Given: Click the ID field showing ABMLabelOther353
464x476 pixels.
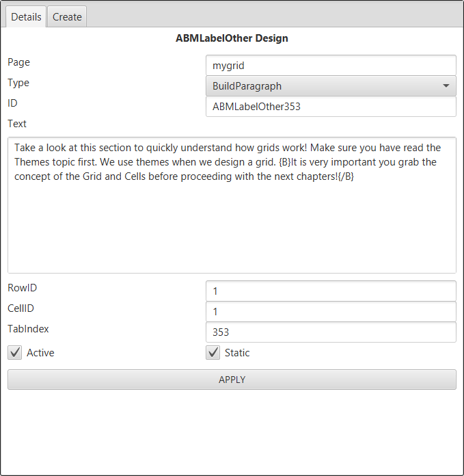Looking at the screenshot, I should click(x=331, y=107).
